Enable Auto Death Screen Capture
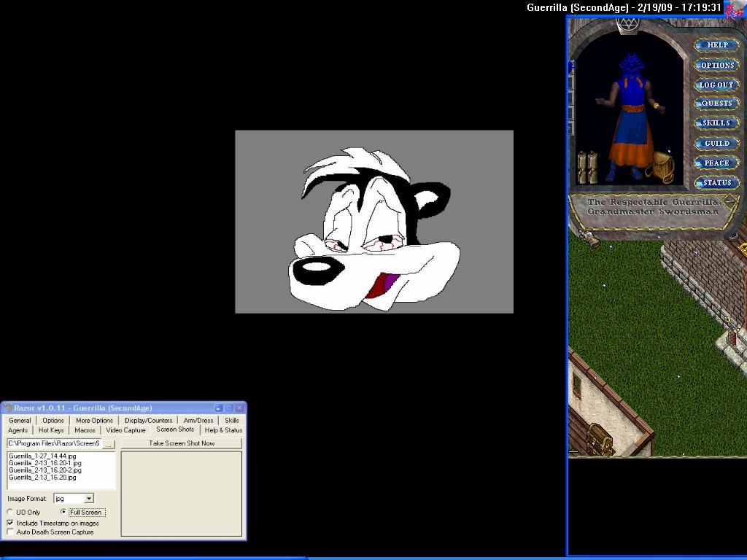 (10, 532)
